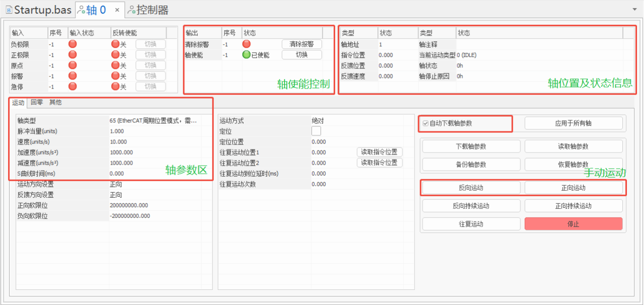Click the 下载轴参数 button
The height and width of the screenshot is (305, 644).
(471, 146)
